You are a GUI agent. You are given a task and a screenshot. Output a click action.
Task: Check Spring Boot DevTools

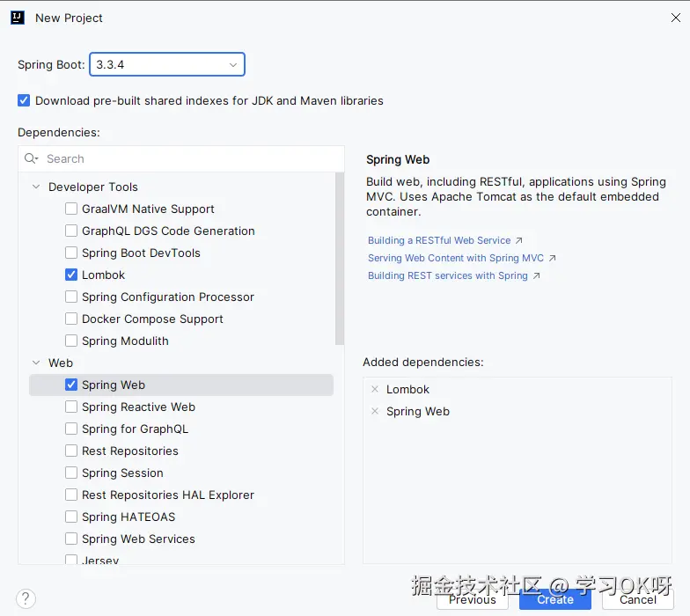[71, 253]
